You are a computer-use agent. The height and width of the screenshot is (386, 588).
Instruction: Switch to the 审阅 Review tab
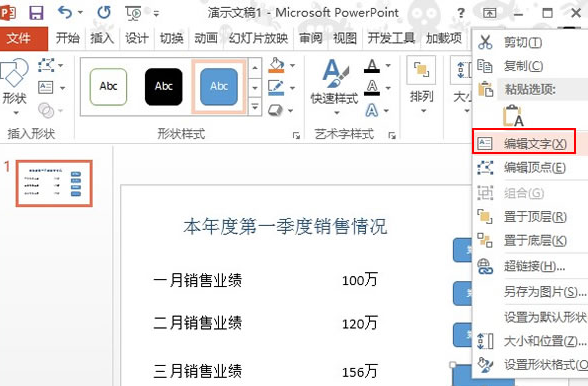310,38
